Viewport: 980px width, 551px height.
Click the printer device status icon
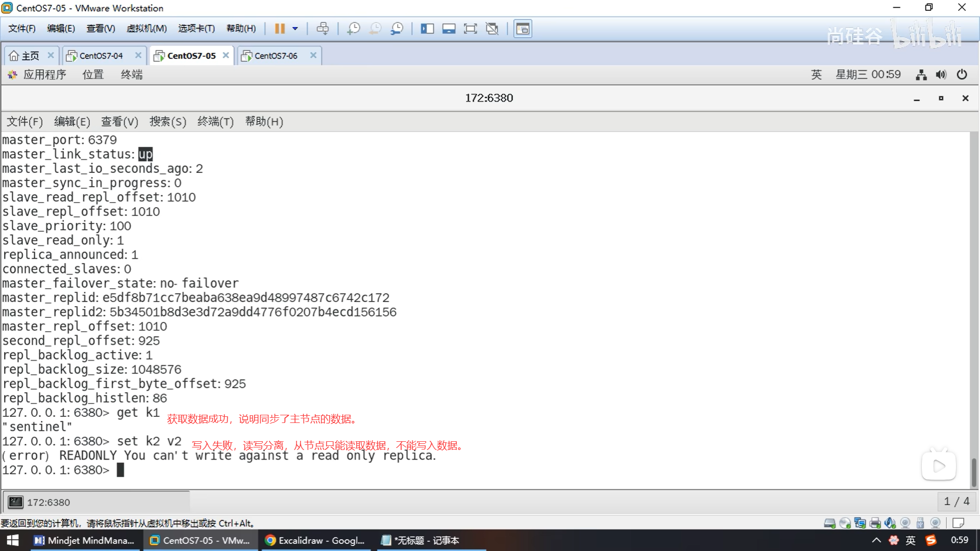(x=875, y=523)
